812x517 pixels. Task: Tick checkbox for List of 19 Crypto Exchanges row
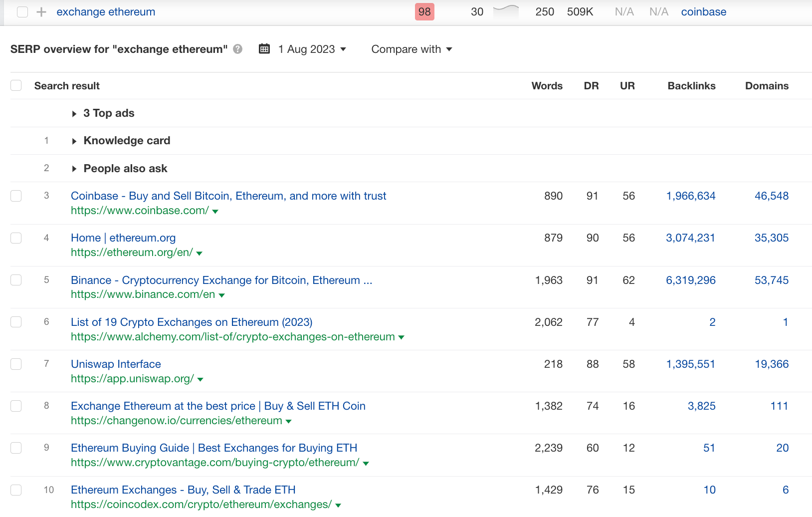point(16,321)
